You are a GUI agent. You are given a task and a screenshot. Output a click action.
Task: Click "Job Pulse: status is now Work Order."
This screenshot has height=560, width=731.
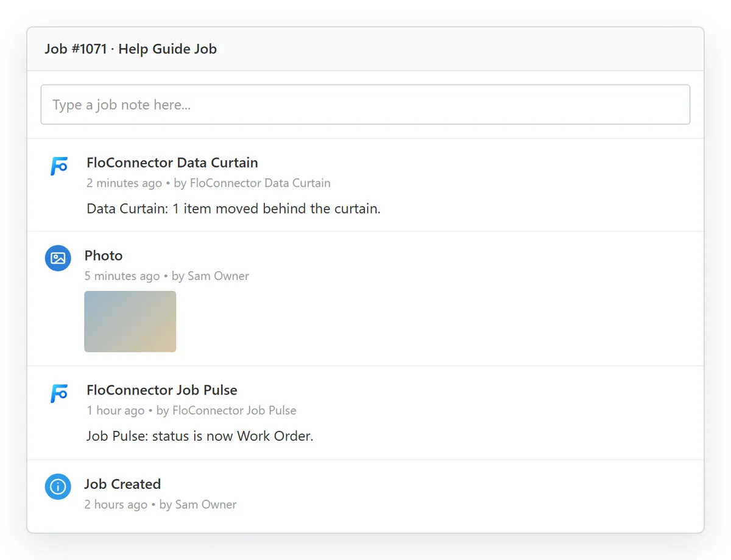(x=200, y=436)
